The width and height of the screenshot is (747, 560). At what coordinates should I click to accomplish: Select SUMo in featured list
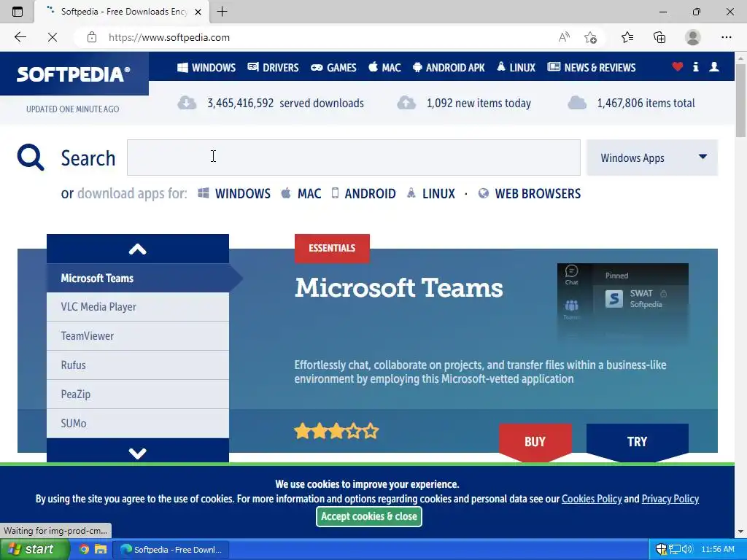click(x=138, y=424)
